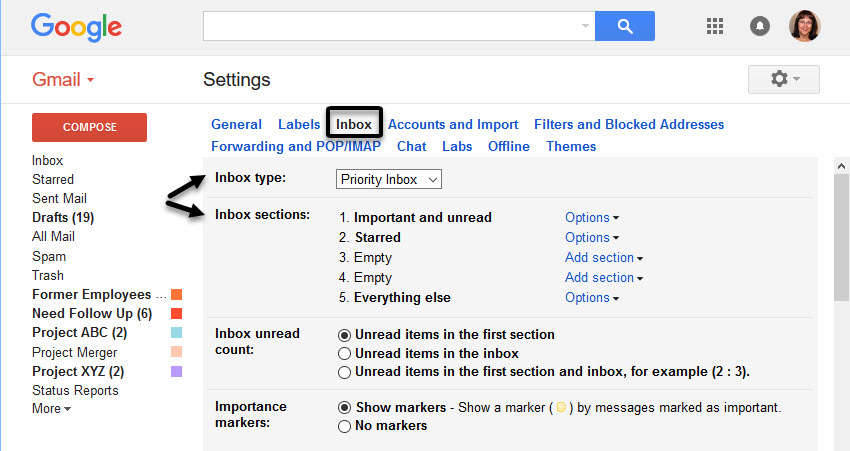
Task: Select the No markers option
Action: click(344, 426)
